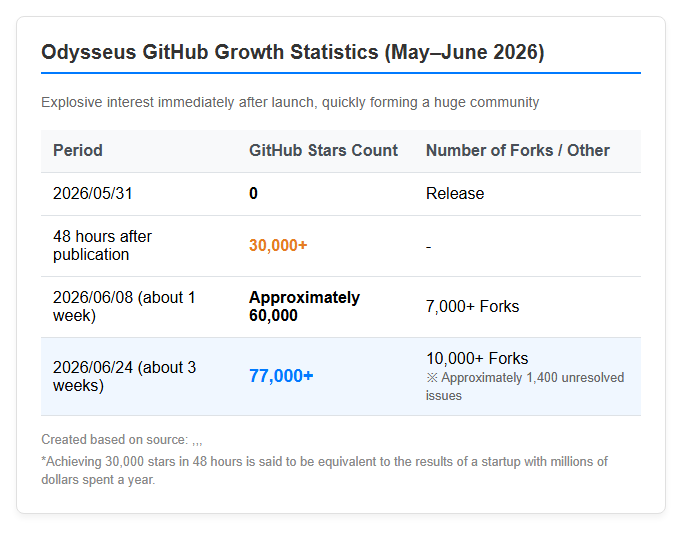This screenshot has height=533, width=682.
Task: Click the footnote about 30,000 stars
Action: point(324,470)
